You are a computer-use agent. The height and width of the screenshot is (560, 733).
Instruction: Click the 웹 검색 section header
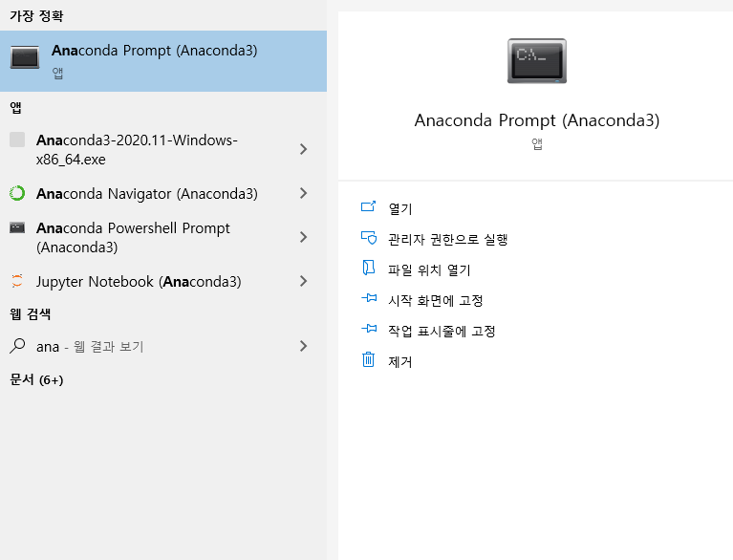(x=31, y=314)
